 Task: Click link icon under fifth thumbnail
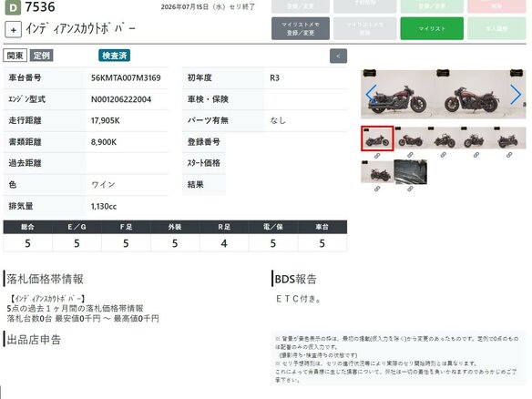509,156
